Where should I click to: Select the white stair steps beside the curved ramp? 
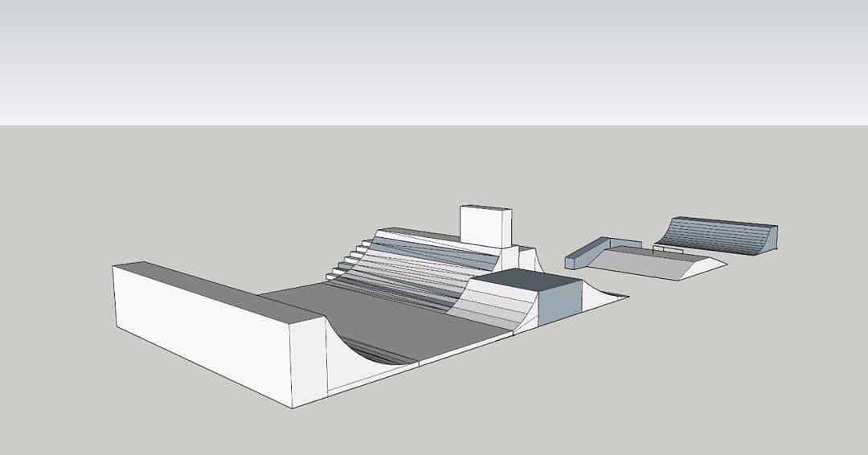348,259
